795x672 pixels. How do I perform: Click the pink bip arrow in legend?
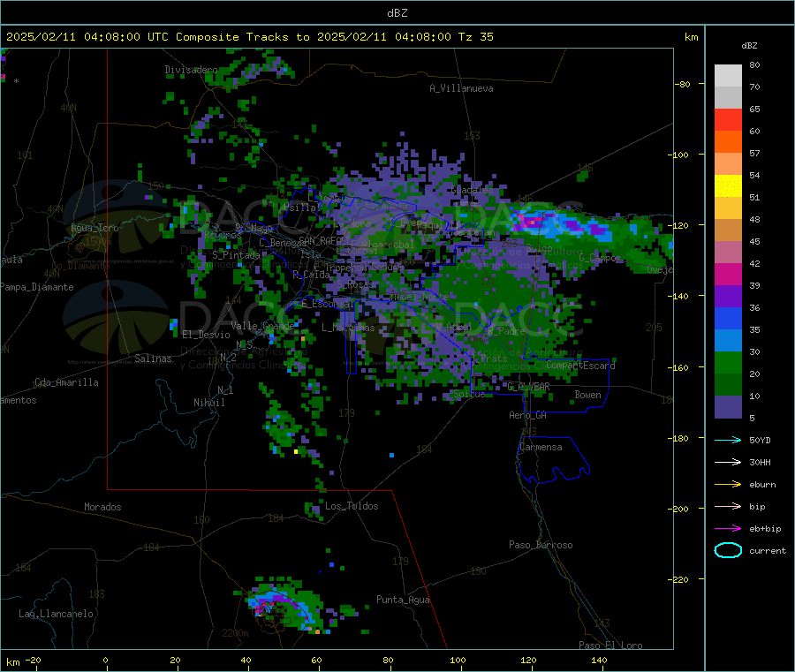[x=728, y=506]
